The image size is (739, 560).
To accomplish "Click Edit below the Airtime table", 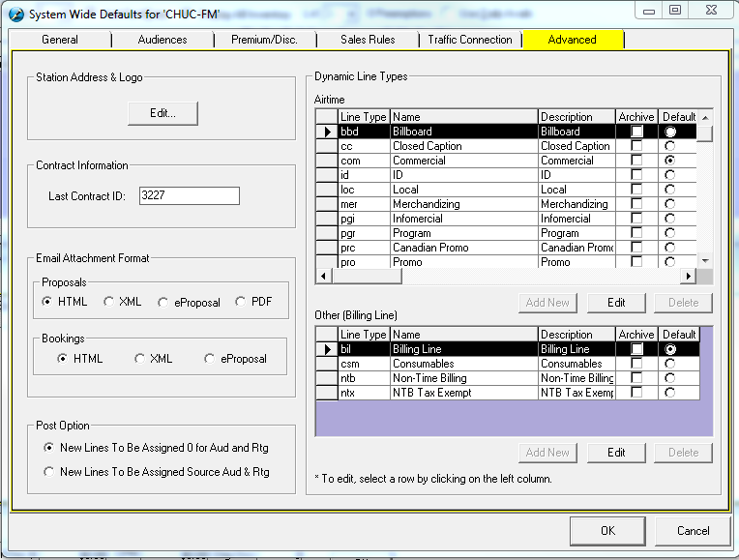I will pos(616,303).
